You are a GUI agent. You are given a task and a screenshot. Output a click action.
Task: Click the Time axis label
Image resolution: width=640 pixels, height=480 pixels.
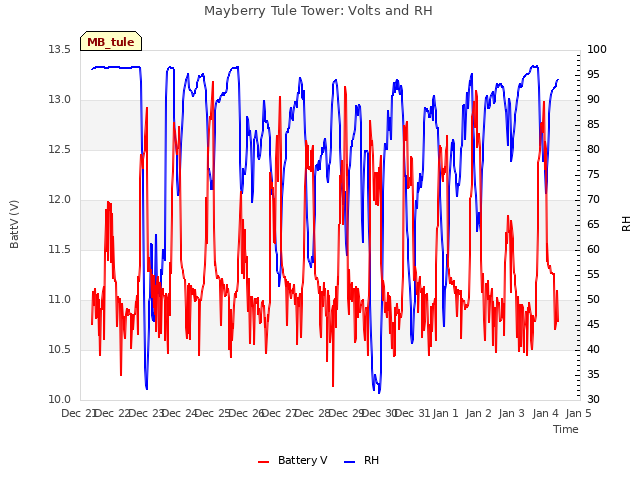click(566, 429)
